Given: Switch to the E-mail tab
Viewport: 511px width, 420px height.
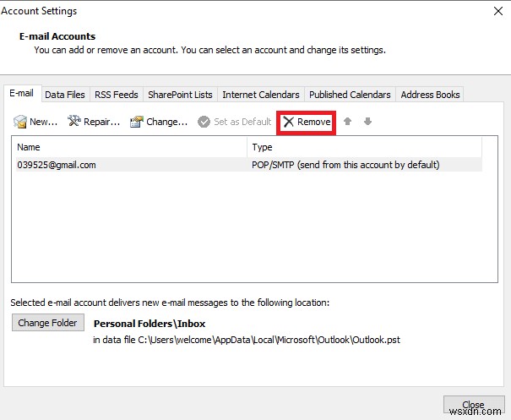Looking at the screenshot, I should 22,94.
